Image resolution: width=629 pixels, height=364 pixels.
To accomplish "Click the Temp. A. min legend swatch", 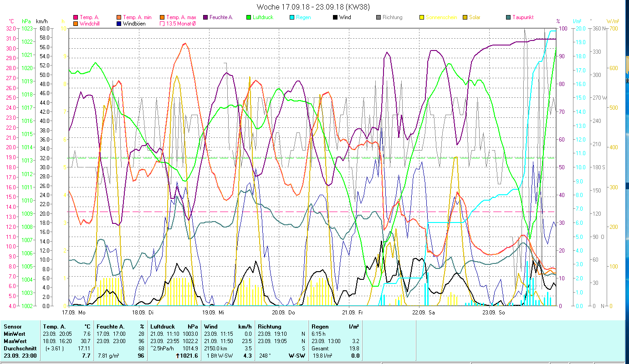I will coord(118,18).
